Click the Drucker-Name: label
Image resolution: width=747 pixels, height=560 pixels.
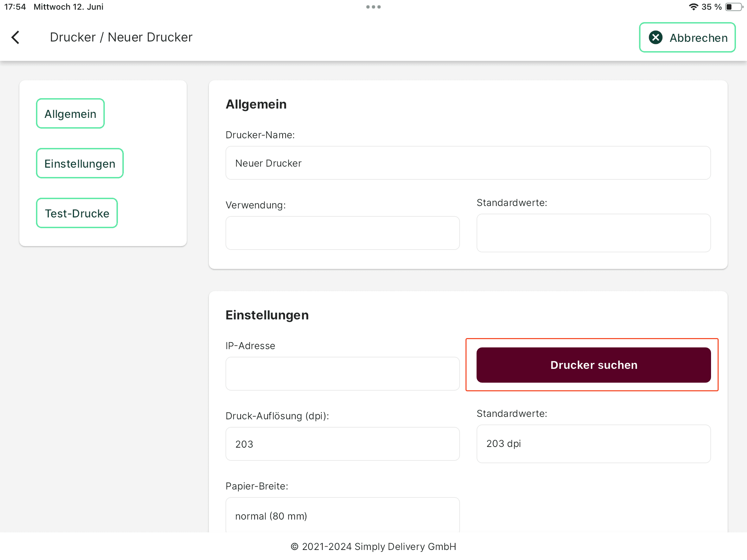click(x=260, y=135)
